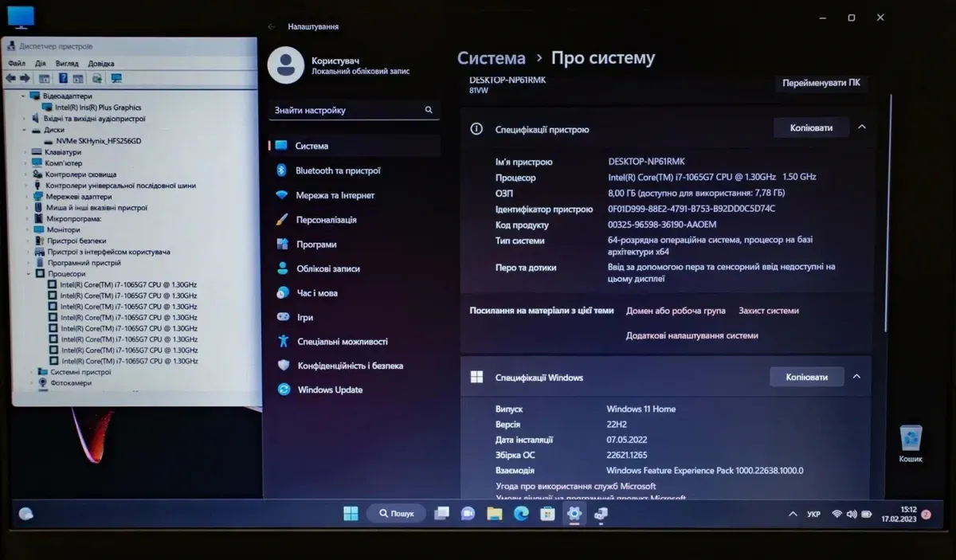The width and height of the screenshot is (956, 560).
Task: Open Мережа та Інтернет settings
Action: [334, 195]
